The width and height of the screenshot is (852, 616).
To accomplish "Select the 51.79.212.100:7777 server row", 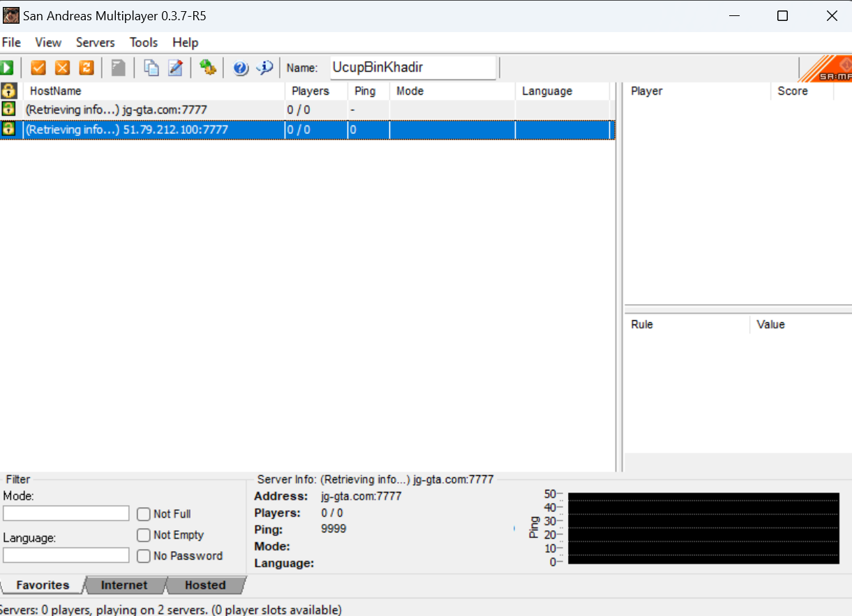I will click(307, 130).
